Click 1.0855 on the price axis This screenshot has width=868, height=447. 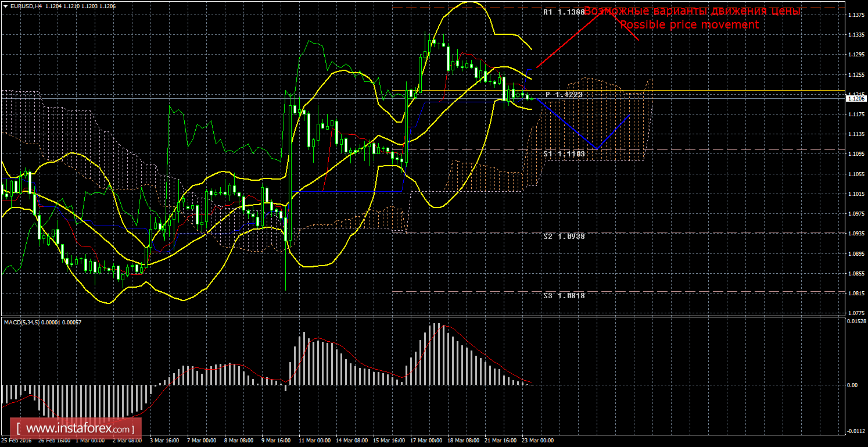856,273
